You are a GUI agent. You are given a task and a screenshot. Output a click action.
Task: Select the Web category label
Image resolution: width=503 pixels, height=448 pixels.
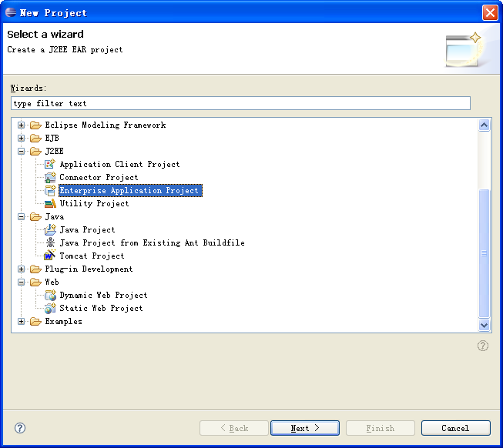click(x=52, y=282)
